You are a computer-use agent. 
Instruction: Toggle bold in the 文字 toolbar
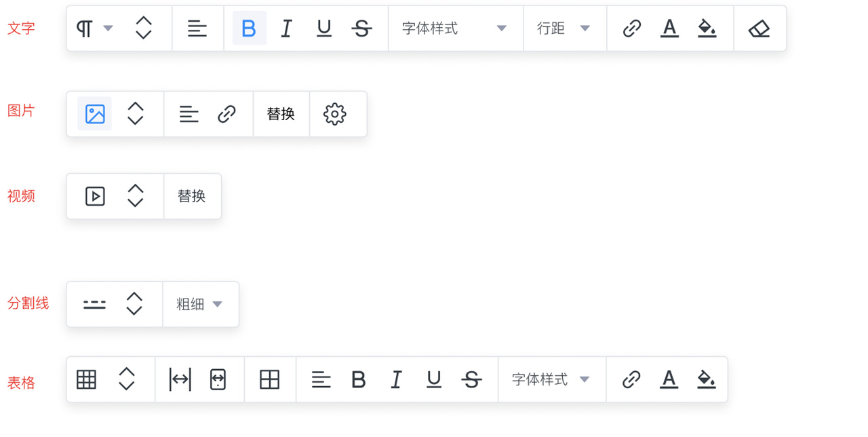(249, 28)
